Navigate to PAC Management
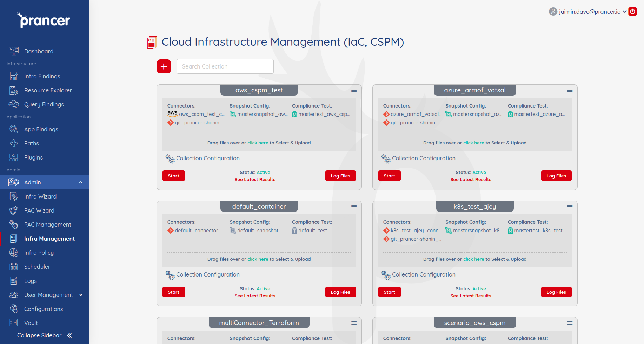The image size is (644, 344). (45, 225)
